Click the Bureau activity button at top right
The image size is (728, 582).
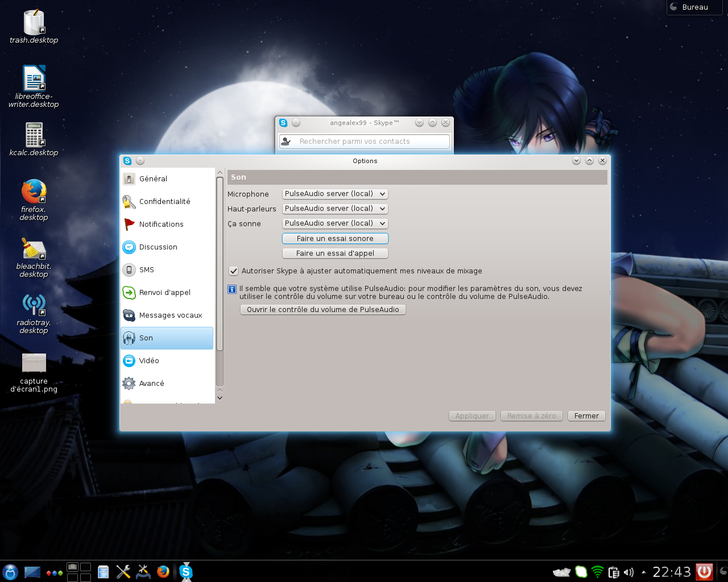(694, 7)
